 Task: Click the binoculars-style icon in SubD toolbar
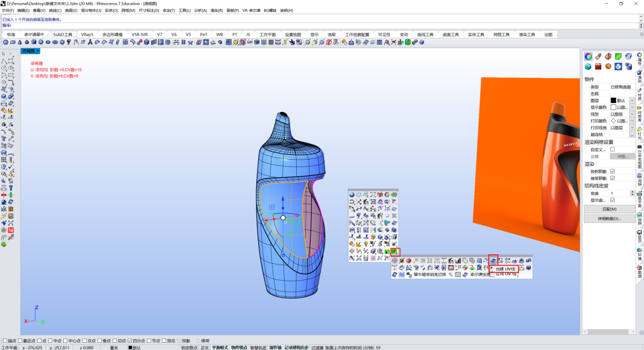176,42
